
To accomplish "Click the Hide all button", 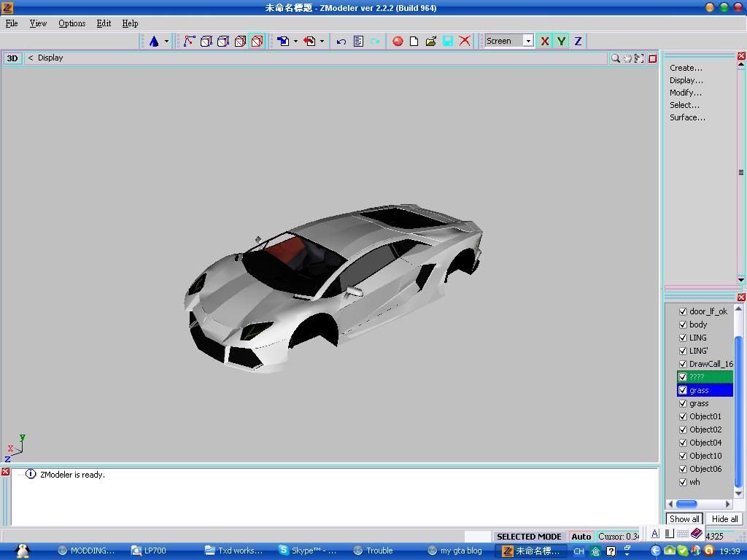I will click(x=724, y=519).
